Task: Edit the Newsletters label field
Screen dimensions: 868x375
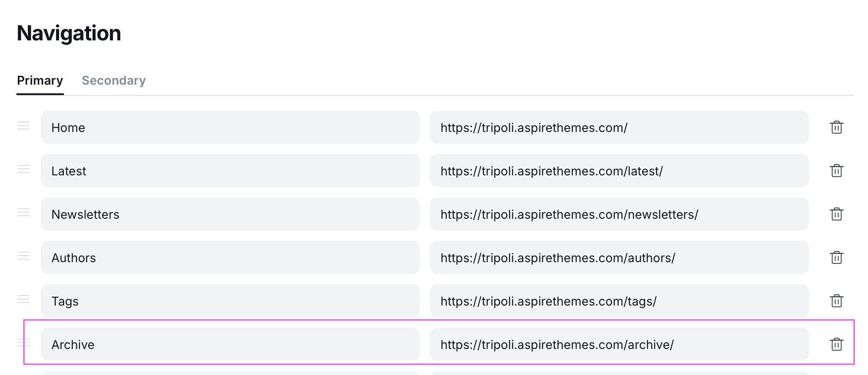Action: [230, 214]
